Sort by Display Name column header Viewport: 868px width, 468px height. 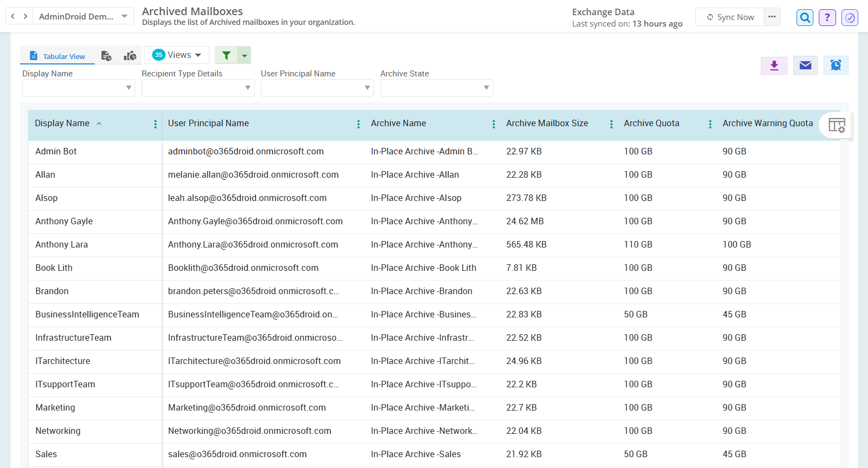coord(62,123)
